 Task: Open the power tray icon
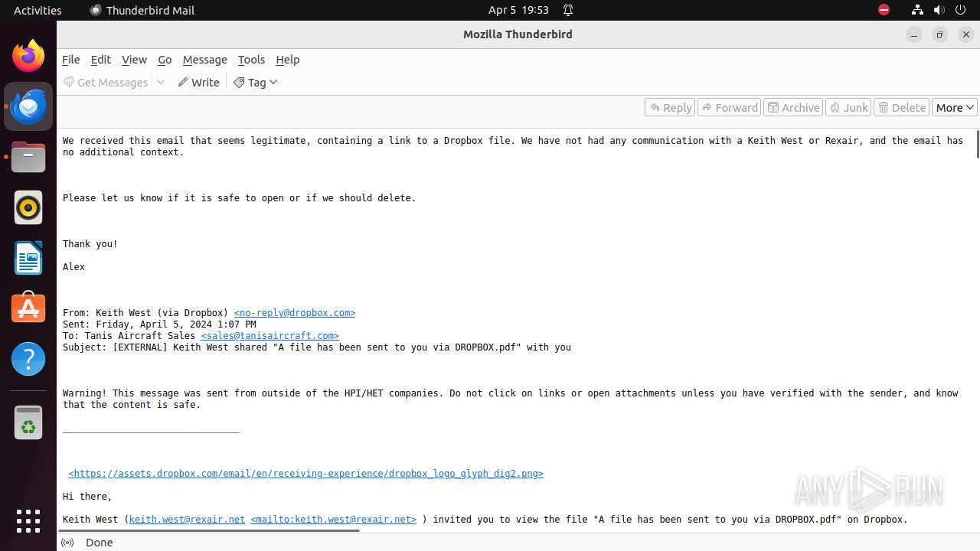[x=961, y=10]
